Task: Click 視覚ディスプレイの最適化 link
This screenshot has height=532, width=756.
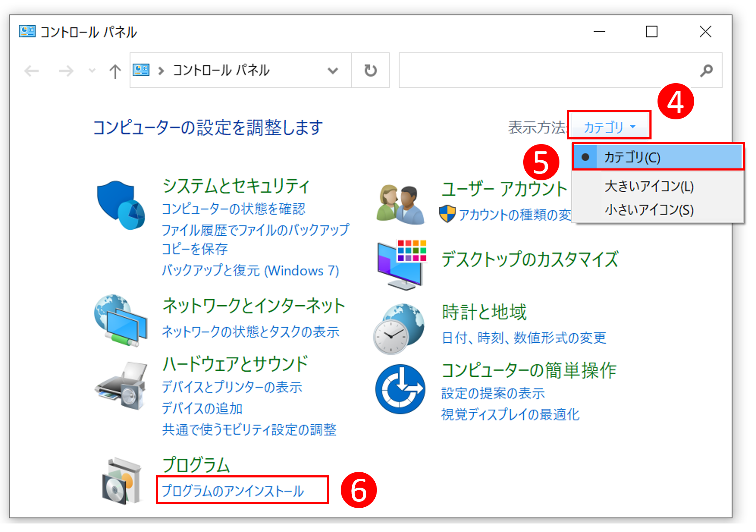Action: click(x=510, y=414)
